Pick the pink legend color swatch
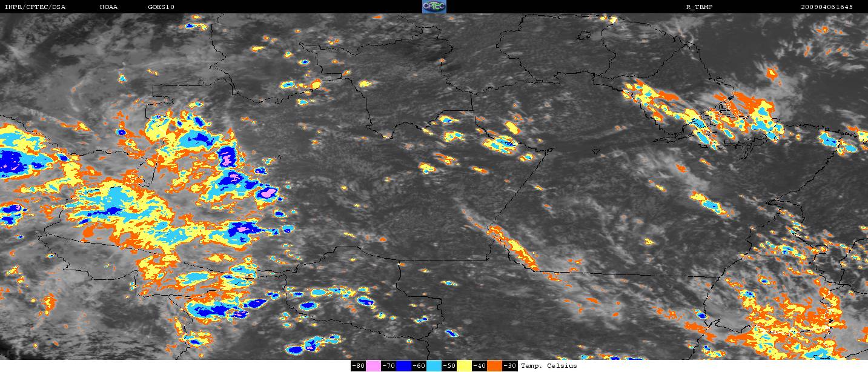The image size is (868, 372). [x=374, y=366]
